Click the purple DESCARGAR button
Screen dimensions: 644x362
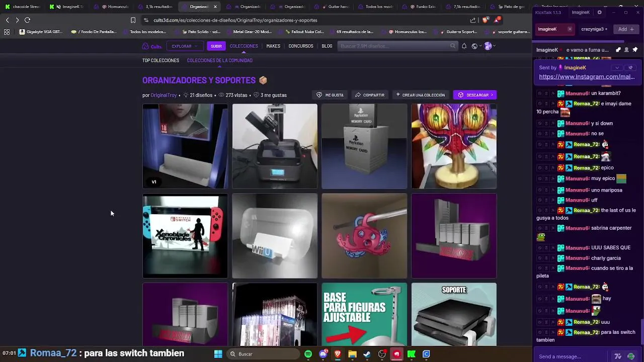[x=475, y=95]
